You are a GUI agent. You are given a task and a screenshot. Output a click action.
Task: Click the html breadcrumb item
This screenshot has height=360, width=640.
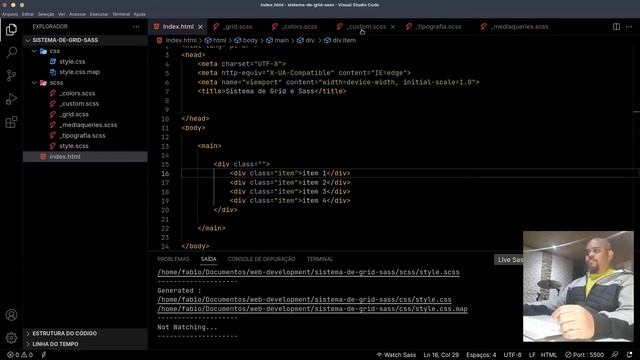pos(216,40)
